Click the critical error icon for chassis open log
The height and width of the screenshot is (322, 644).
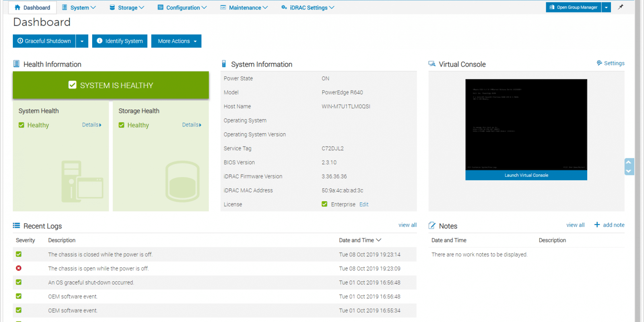pos(19,268)
